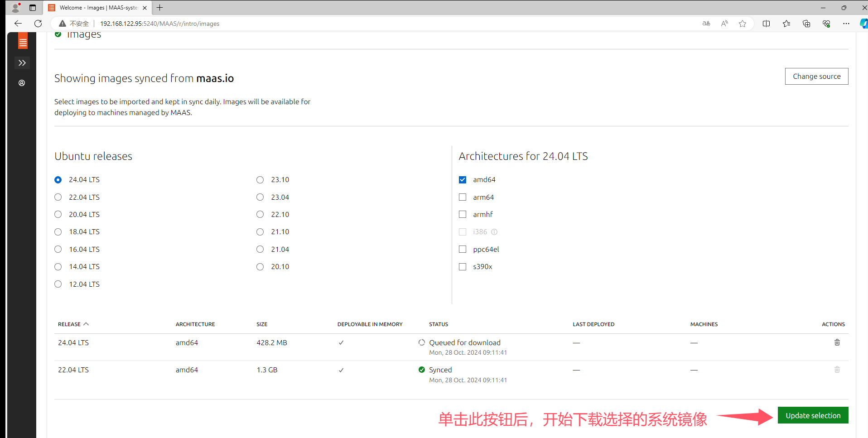Click the page refresh icon
868x438 pixels.
coord(38,23)
